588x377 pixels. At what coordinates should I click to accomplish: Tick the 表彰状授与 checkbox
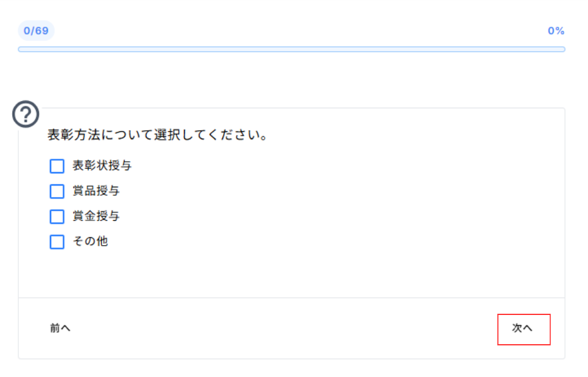point(57,166)
